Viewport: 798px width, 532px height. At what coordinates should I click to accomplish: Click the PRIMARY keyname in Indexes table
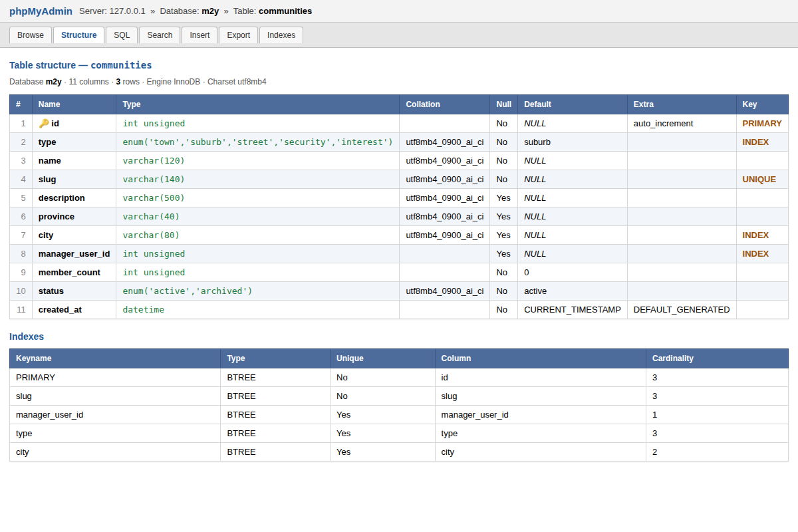tap(35, 377)
